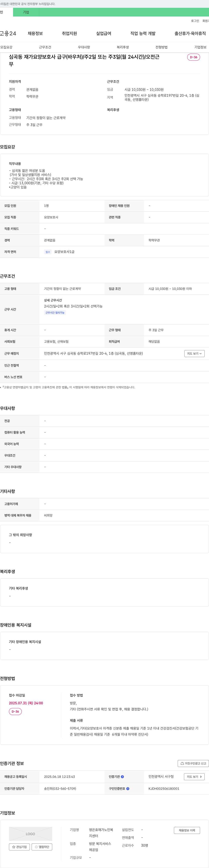Open the 채용정보 main menu
The height and width of the screenshot is (868, 209).
coord(35,33)
